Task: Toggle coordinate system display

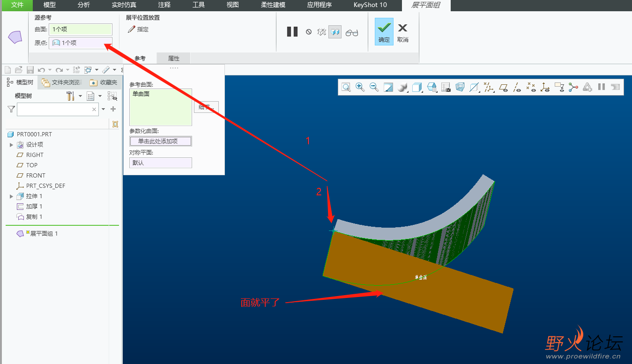Action: (545, 87)
